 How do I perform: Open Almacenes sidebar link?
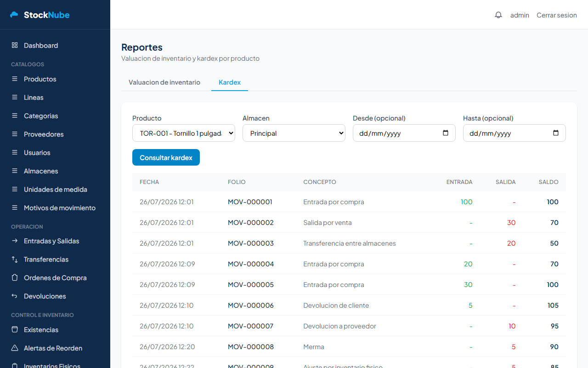55,171
